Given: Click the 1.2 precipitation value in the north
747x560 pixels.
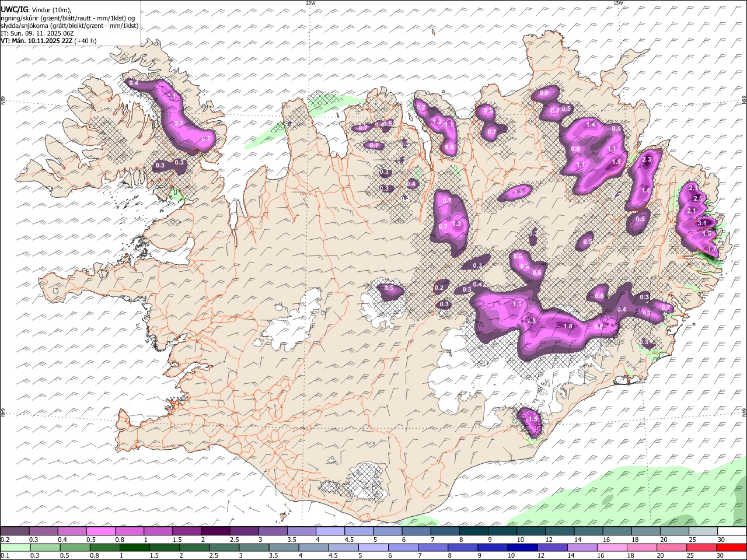Looking at the screenshot, I should [437, 121].
